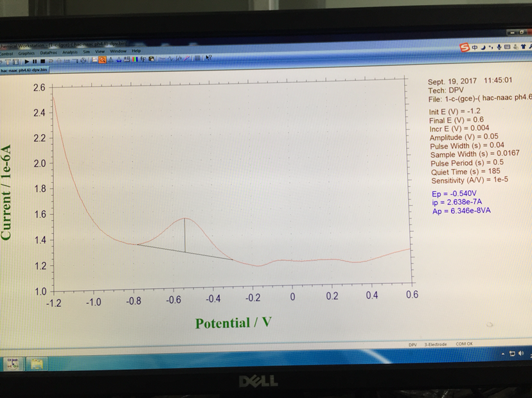This screenshot has width=532, height=398.
Task: Open the CHI workstation taskbar icon
Action: coord(13,364)
